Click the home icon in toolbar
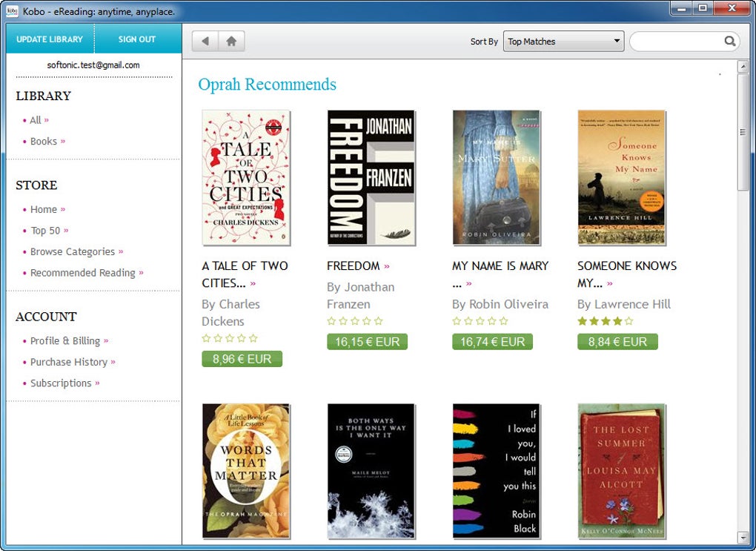 tap(231, 42)
